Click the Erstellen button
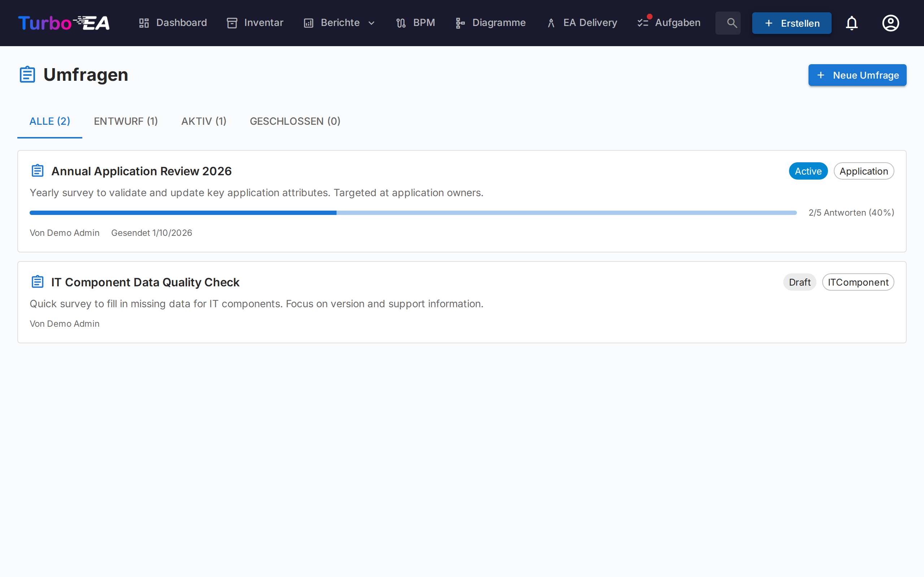Viewport: 924px width, 577px height. click(791, 23)
